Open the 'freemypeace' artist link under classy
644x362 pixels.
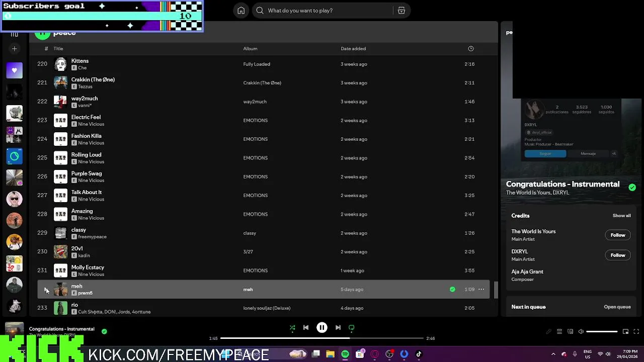pyautogui.click(x=92, y=237)
